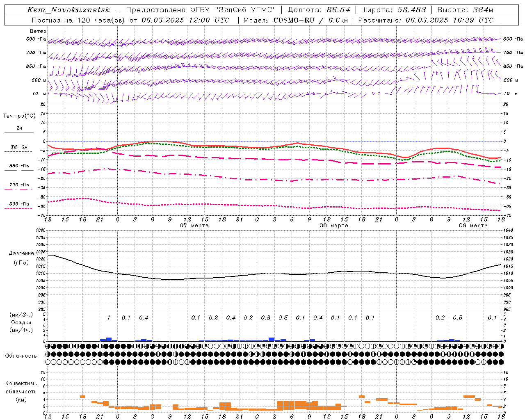Click the Конвективн. label
525x420 pixels.
(21, 383)
